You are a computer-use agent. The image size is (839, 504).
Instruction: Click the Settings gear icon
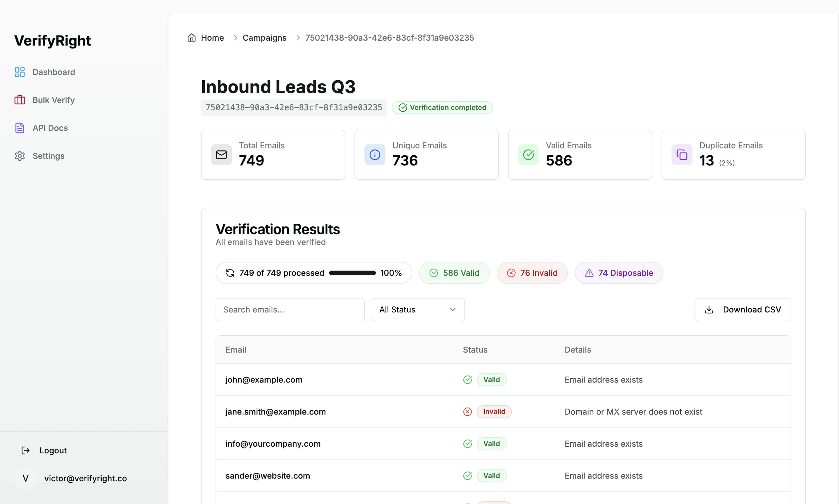(20, 156)
